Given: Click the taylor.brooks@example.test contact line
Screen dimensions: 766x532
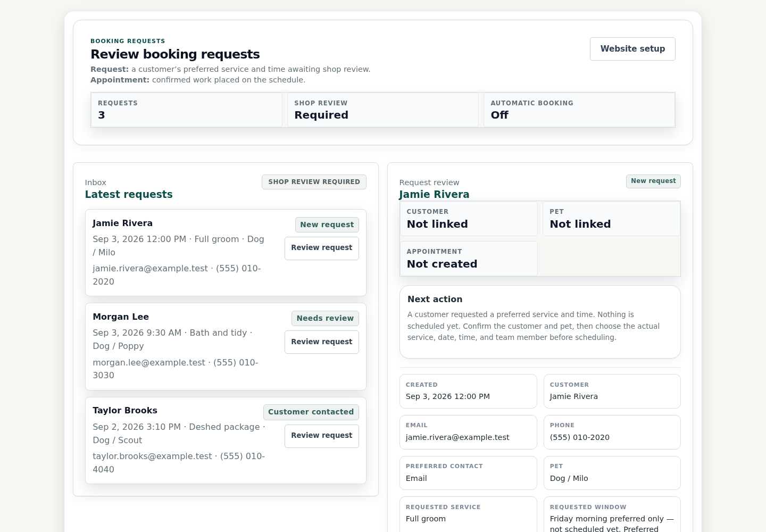Looking at the screenshot, I should (179, 463).
